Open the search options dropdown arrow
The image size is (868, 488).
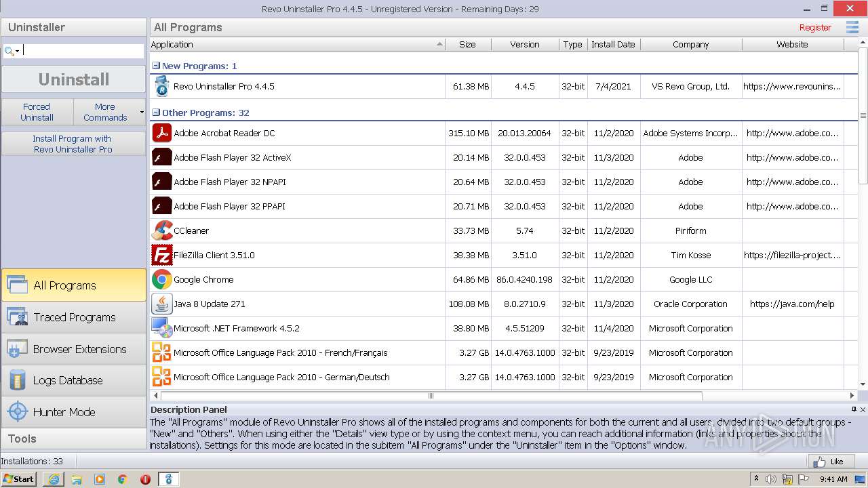[x=18, y=52]
